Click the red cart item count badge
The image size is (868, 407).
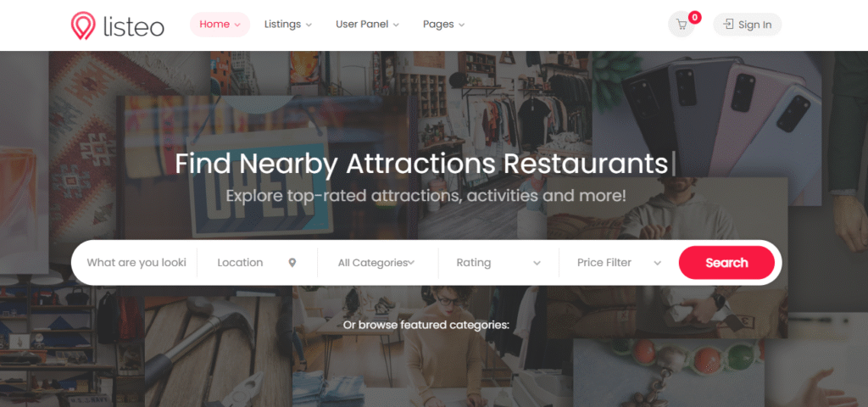click(695, 17)
